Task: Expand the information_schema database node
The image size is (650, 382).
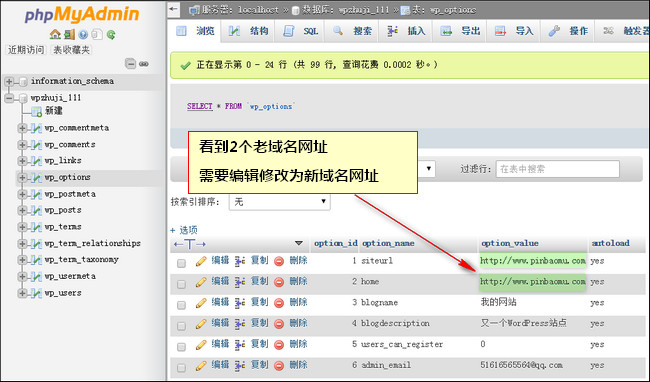Action: coord(9,81)
